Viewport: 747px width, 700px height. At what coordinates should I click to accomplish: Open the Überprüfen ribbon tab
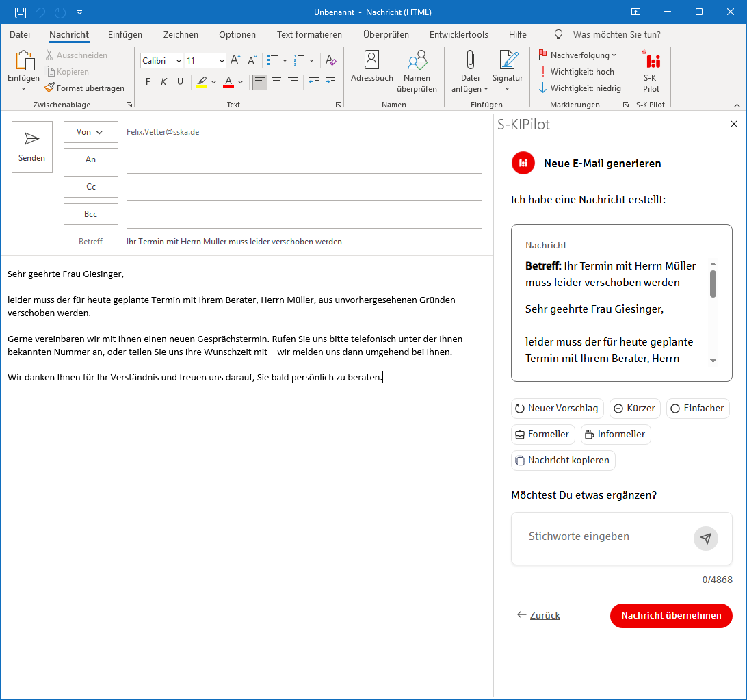tap(386, 35)
